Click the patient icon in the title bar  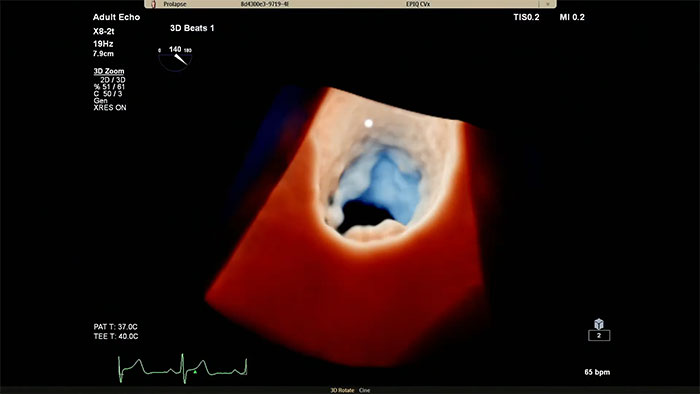point(154,4)
